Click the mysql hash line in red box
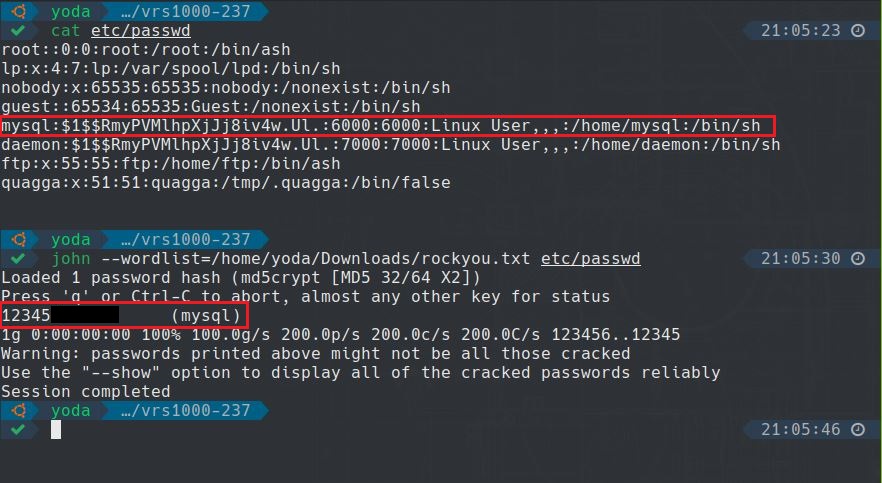 click(x=386, y=126)
